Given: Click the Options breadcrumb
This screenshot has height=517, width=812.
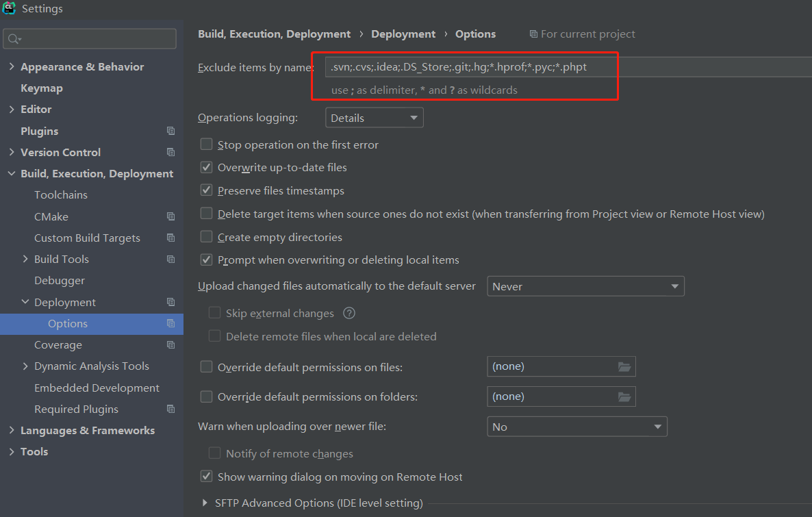Looking at the screenshot, I should pyautogui.click(x=475, y=34).
